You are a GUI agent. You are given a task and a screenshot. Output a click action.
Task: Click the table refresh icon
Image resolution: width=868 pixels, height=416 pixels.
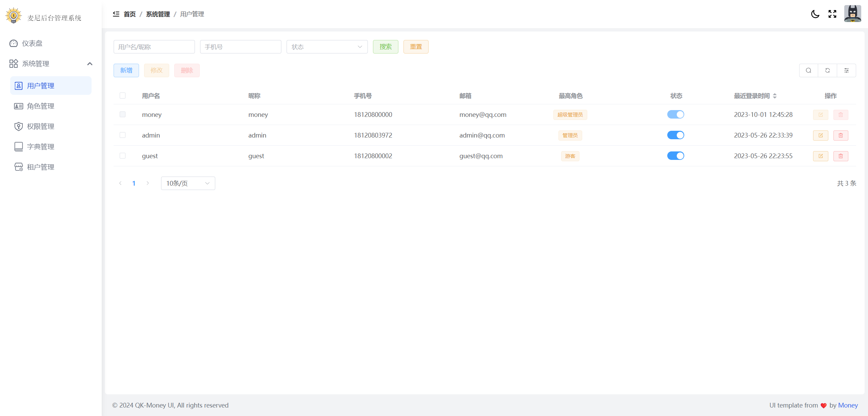pos(827,70)
